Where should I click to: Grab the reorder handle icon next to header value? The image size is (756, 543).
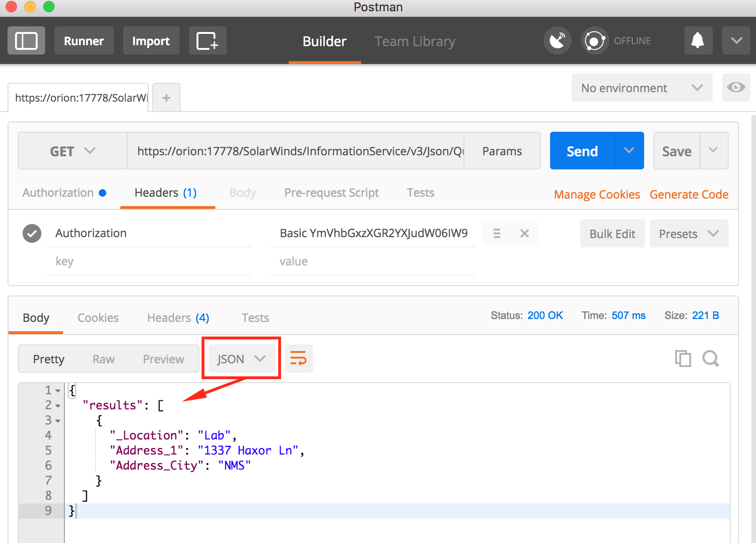point(496,233)
